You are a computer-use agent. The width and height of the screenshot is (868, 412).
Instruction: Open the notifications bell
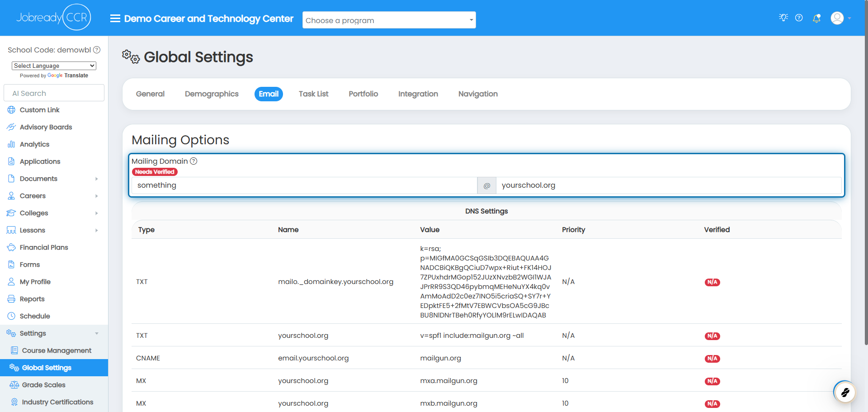pos(816,18)
